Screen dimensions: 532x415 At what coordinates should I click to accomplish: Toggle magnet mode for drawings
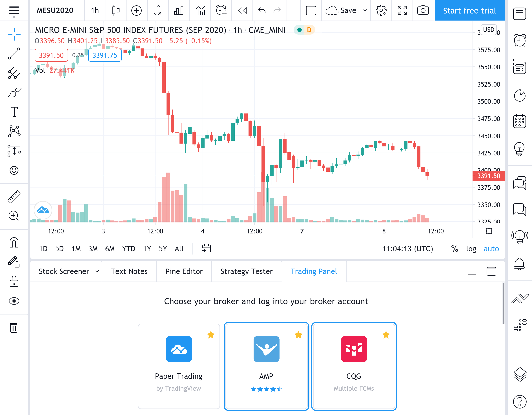pos(14,242)
